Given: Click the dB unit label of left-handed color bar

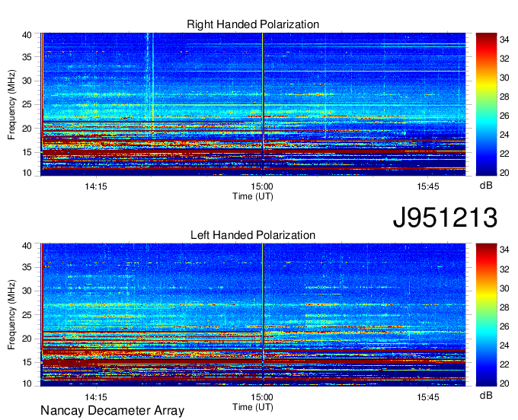Looking at the screenshot, I should tap(486, 395).
